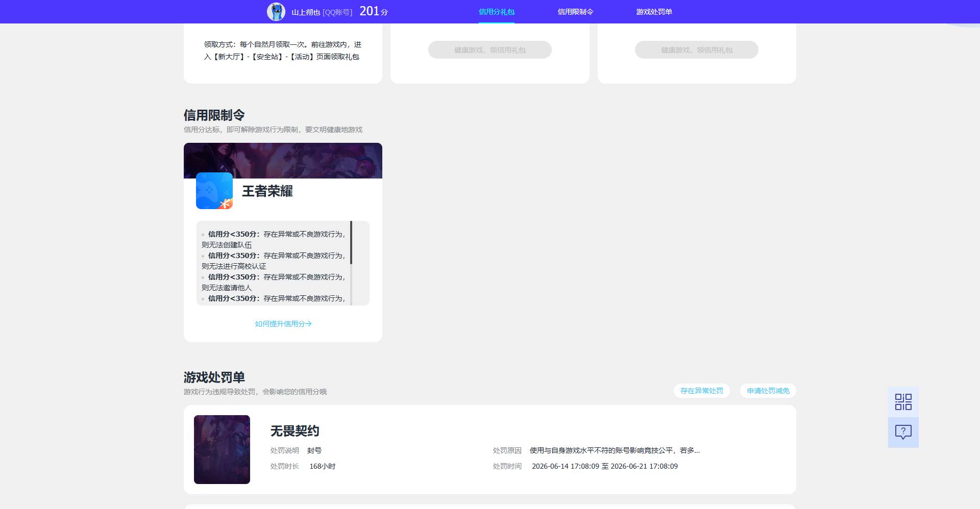Open the QR code icon on the right
Screen dimensions: 980x509
903,402
